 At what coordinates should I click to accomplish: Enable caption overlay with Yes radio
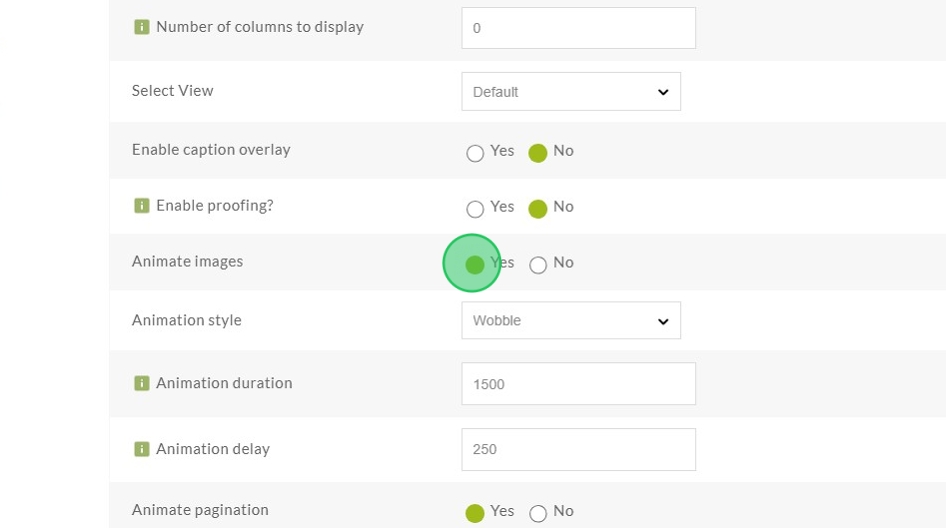pyautogui.click(x=475, y=153)
